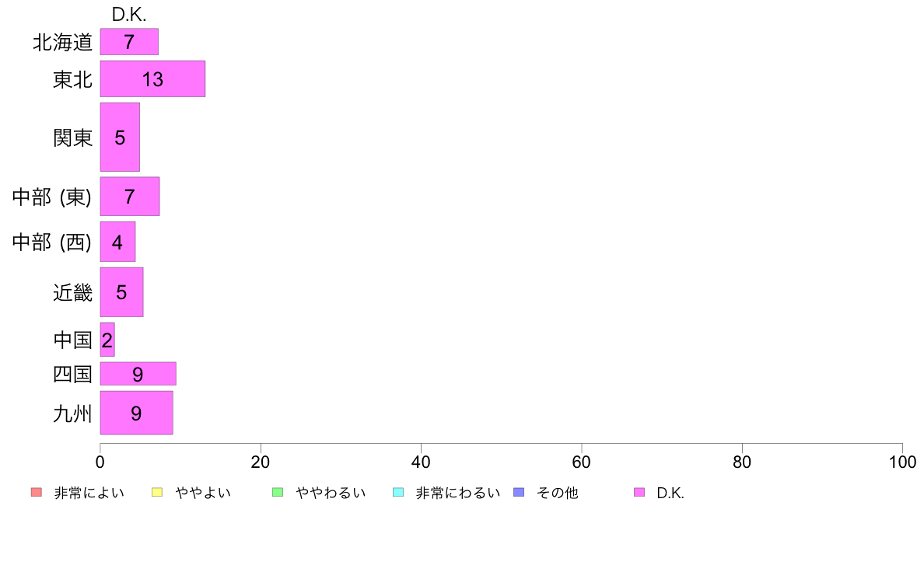This screenshot has width=924, height=572.
Task: Click the D.K. column header above bars
Action: pyautogui.click(x=129, y=15)
